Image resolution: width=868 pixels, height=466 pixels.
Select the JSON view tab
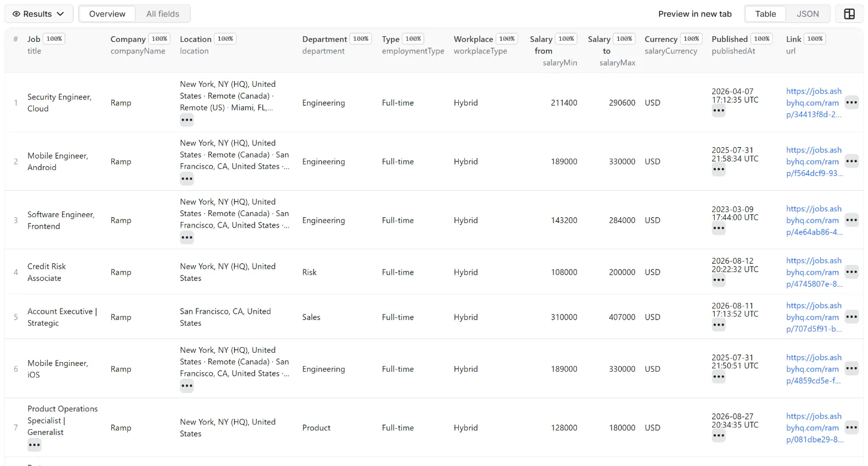pos(808,14)
